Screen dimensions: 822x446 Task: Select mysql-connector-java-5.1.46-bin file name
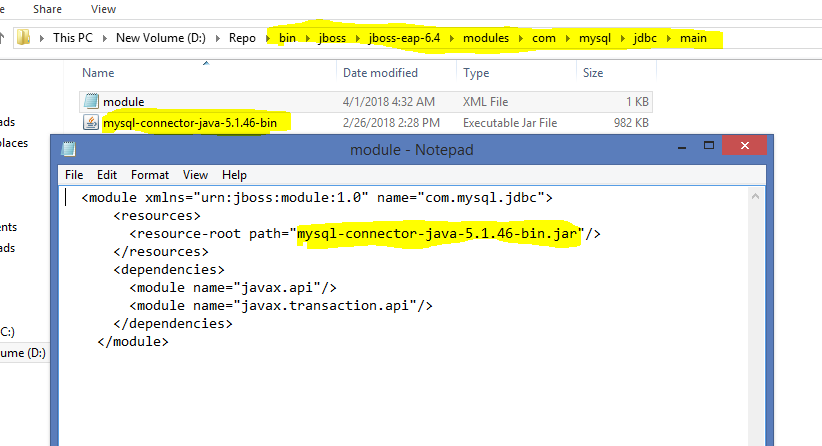coord(190,123)
